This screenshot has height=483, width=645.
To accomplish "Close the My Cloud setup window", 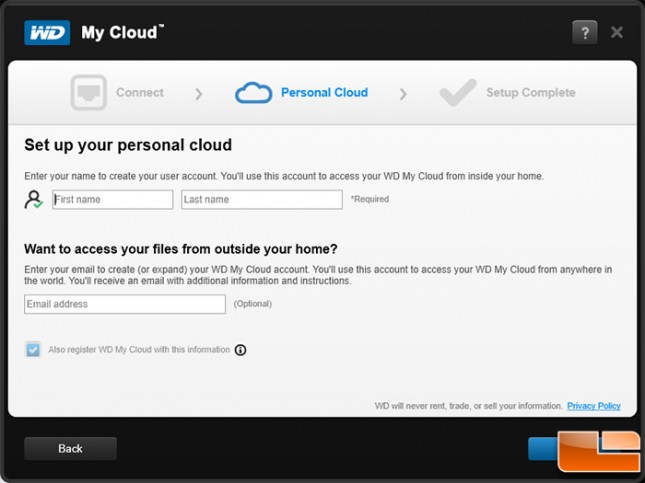I will click(617, 32).
